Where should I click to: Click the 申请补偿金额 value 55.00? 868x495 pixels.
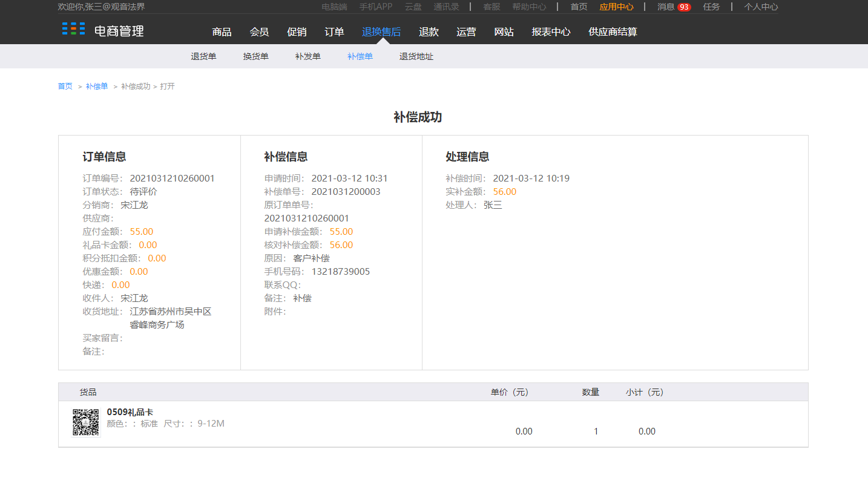tap(341, 232)
